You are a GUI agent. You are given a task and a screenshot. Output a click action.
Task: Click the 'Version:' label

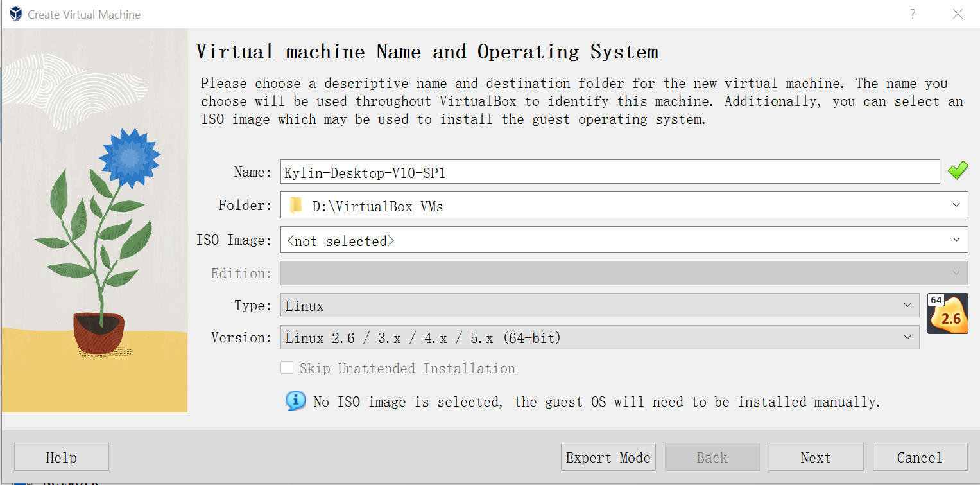click(242, 337)
